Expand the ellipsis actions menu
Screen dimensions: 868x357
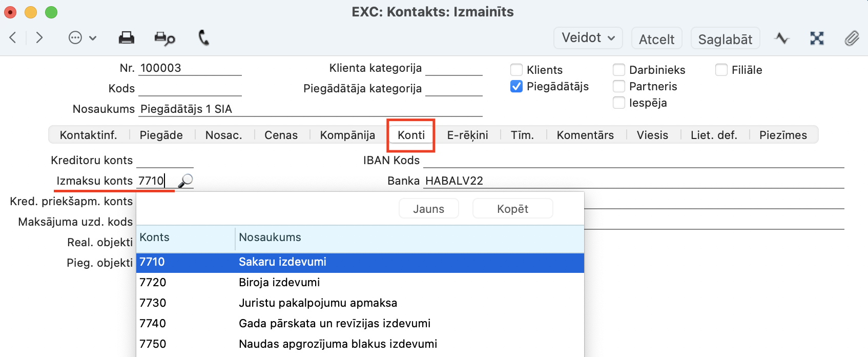[82, 38]
